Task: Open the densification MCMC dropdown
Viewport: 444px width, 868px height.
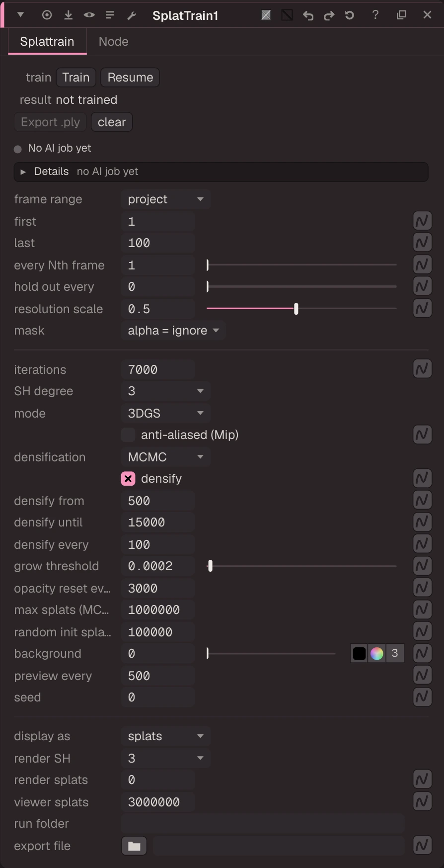Action: pos(166,457)
